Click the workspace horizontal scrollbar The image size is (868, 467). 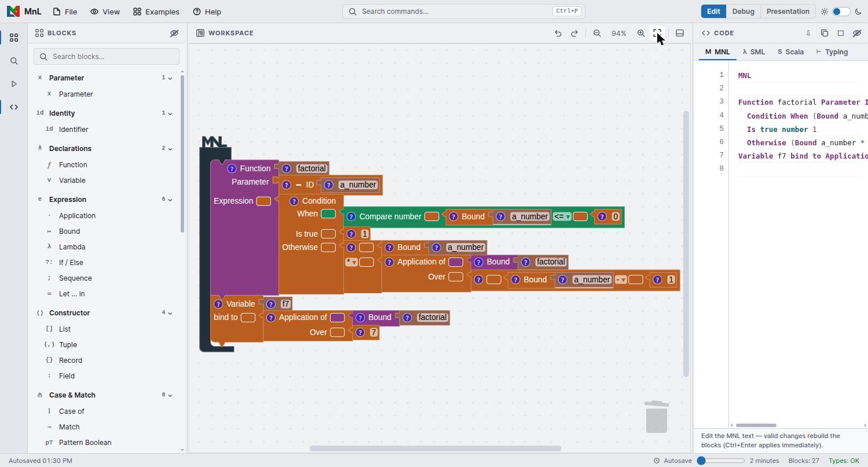435,448
